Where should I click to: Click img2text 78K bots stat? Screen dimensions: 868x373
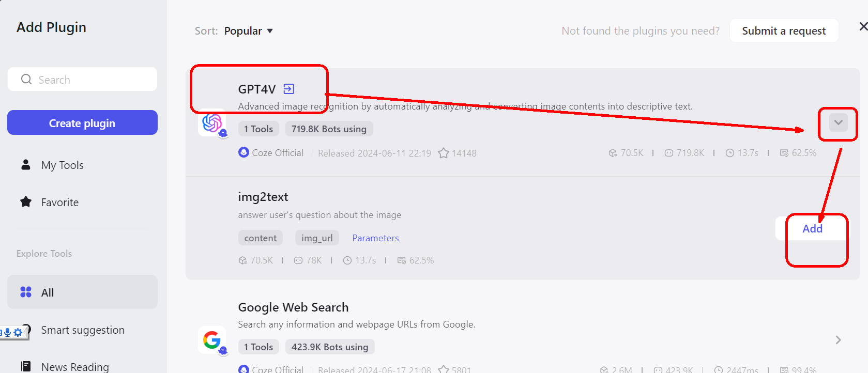coord(308,260)
